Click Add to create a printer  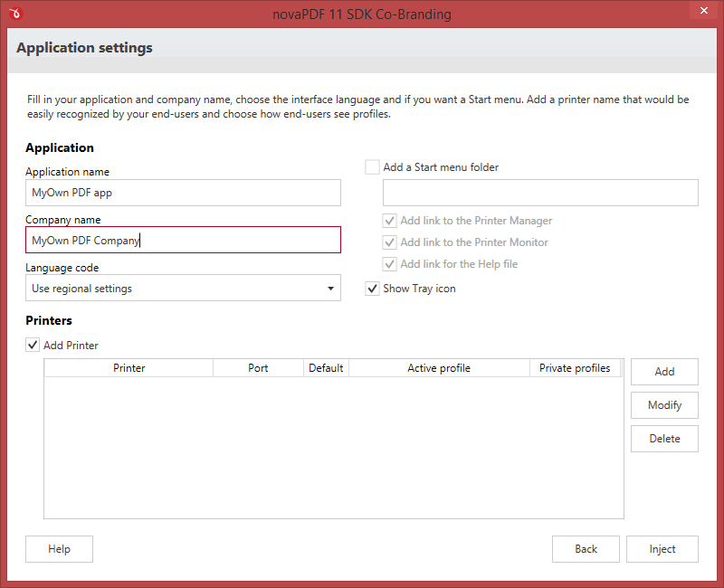(x=664, y=372)
